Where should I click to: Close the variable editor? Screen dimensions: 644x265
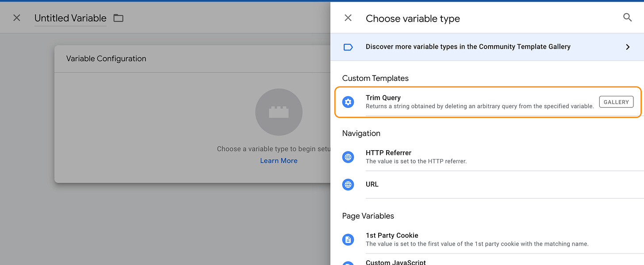point(16,18)
